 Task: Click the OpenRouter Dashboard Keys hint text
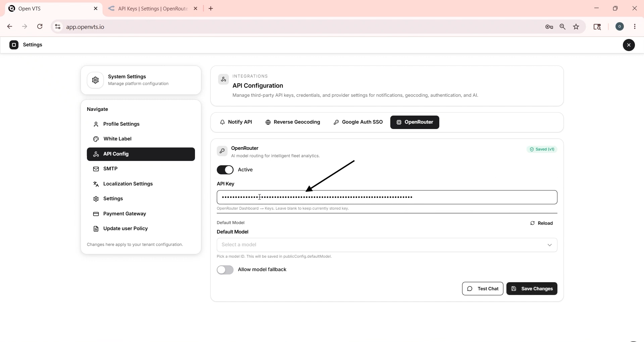(283, 208)
